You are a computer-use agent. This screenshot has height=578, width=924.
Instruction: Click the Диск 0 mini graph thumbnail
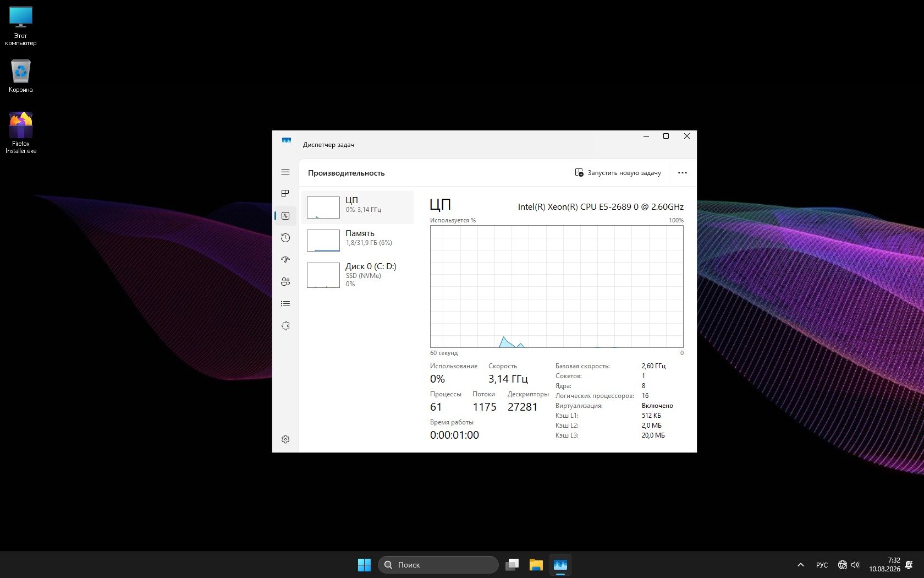click(323, 275)
